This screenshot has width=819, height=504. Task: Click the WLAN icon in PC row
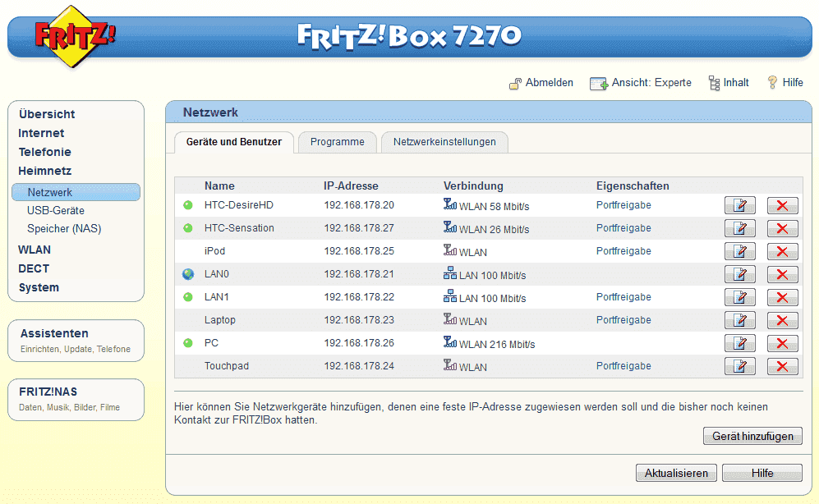(449, 341)
